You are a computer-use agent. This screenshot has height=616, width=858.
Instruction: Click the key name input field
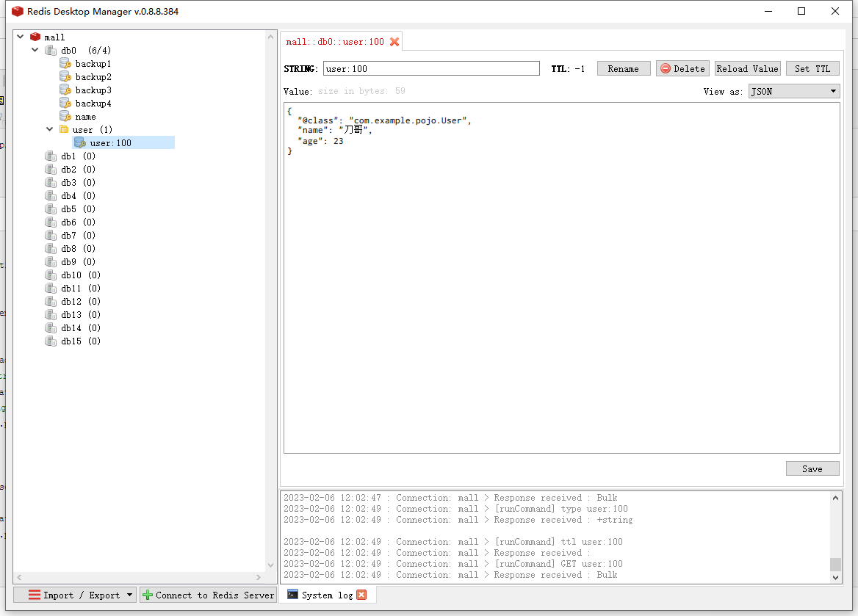coord(431,69)
